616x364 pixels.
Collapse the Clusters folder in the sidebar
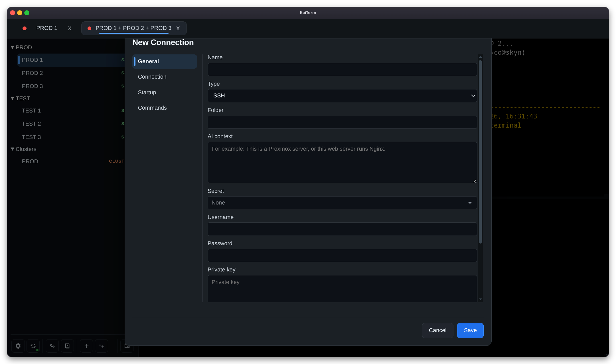[x=13, y=149]
